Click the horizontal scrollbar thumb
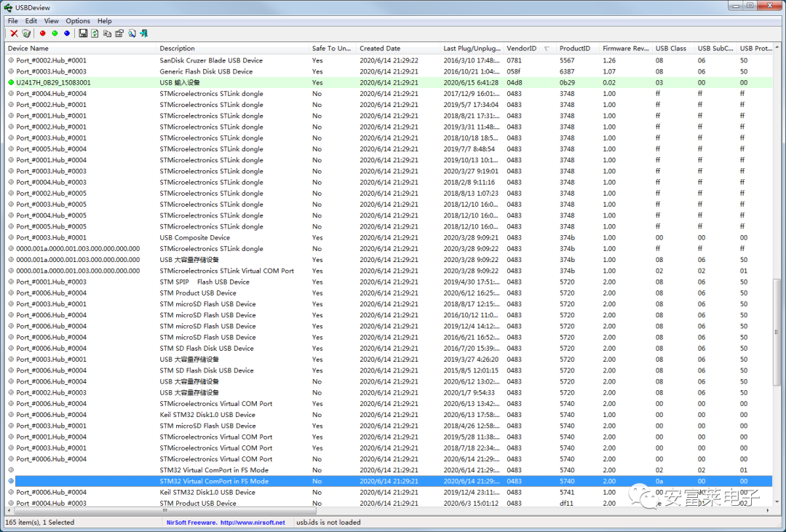Screen dimensions: 786x532 click(x=165, y=510)
